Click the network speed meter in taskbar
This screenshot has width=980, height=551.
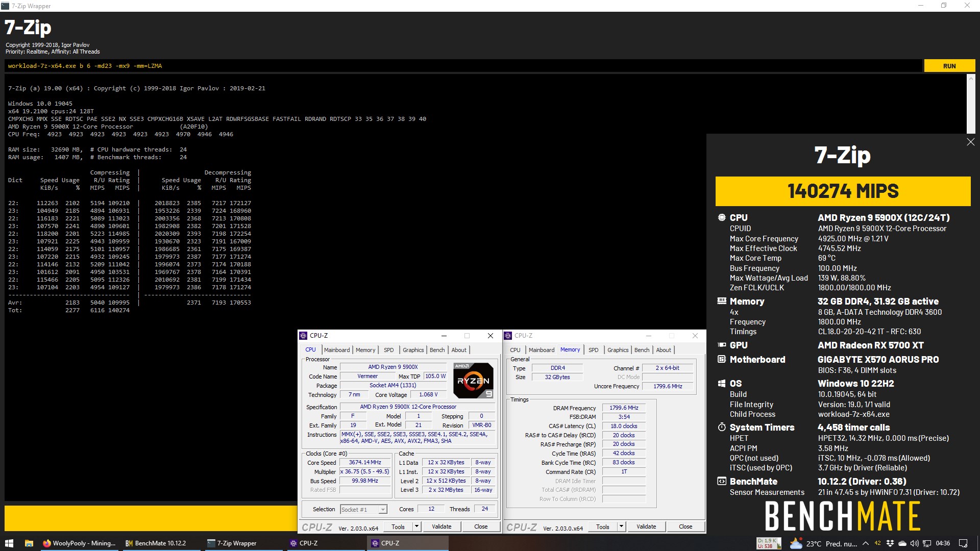(x=769, y=543)
